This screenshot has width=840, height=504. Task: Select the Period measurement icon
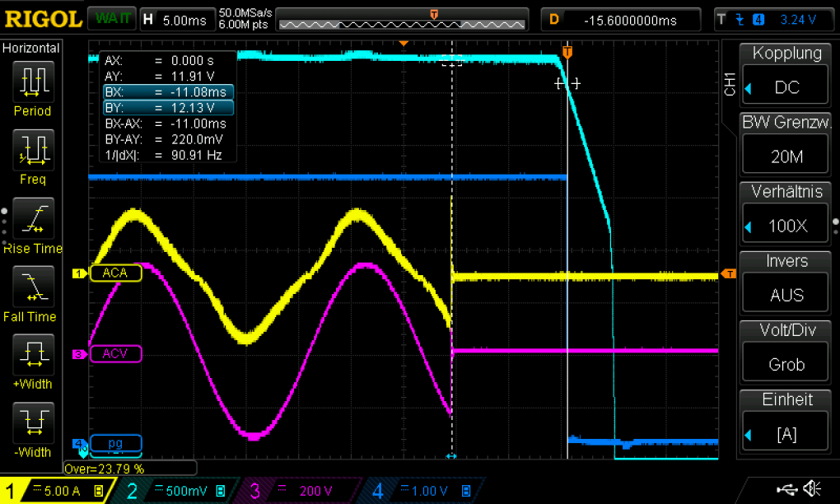[x=33, y=82]
